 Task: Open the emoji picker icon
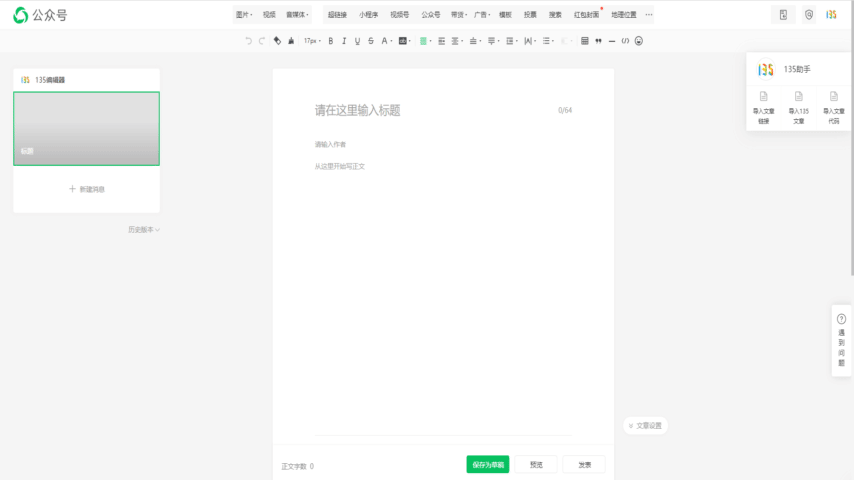pyautogui.click(x=639, y=41)
